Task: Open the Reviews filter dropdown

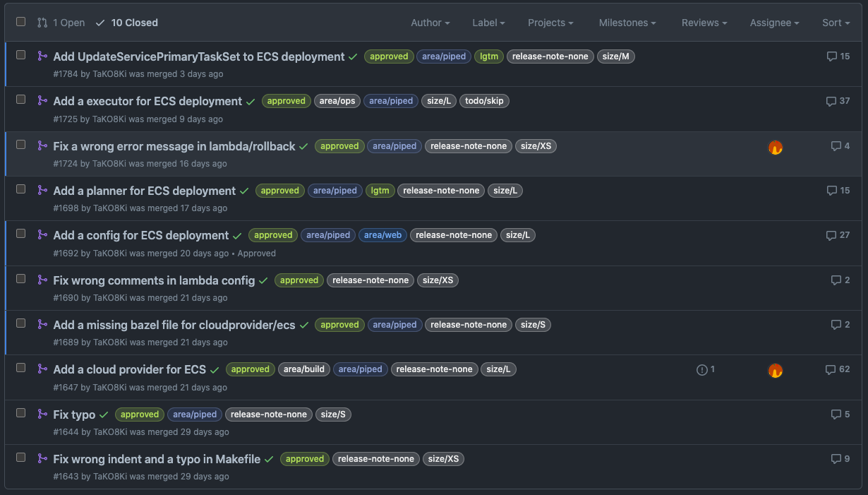Action: [x=704, y=23]
